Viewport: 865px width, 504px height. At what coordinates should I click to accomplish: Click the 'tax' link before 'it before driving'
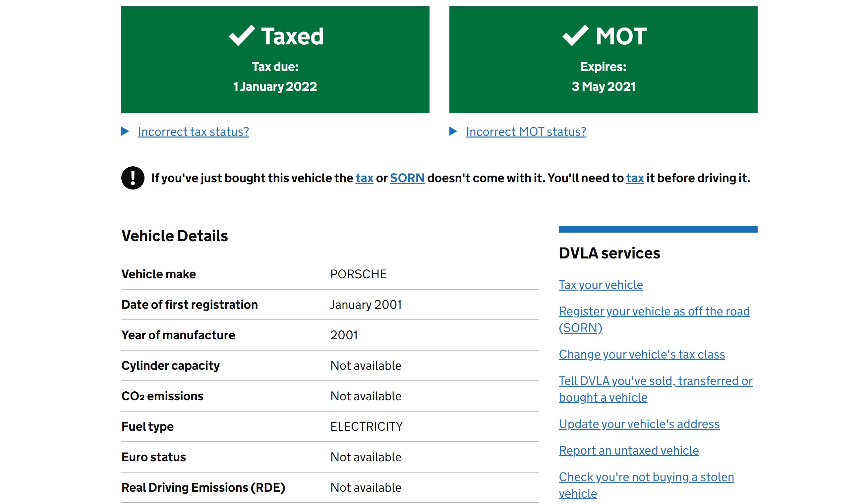[635, 178]
